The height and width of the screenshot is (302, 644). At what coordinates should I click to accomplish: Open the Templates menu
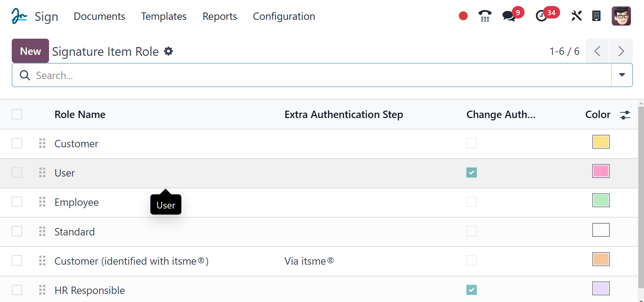(164, 16)
